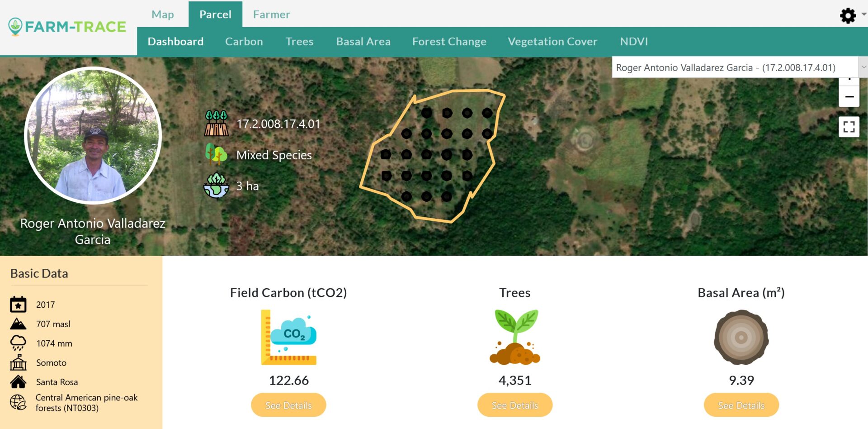Screen dimensions: 868x429
Task: Click the parcel dropdown arrow
Action: [x=863, y=67]
